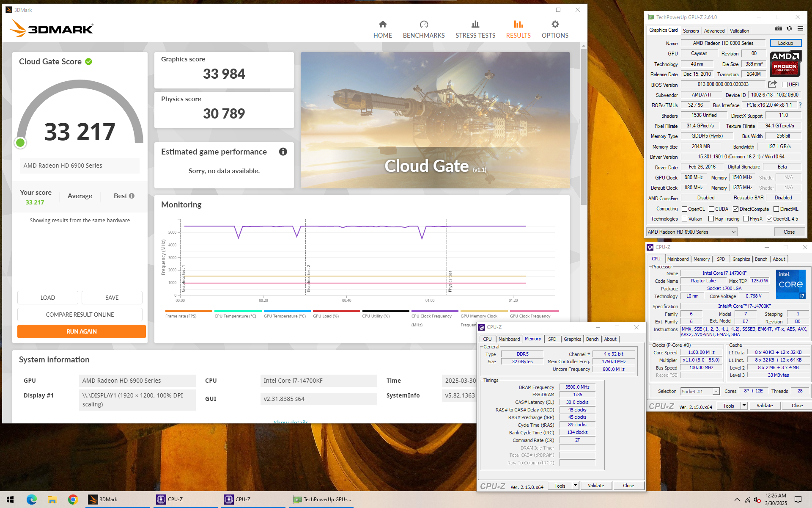Toggle the CUDA checkbox in GPU-Z

point(711,209)
